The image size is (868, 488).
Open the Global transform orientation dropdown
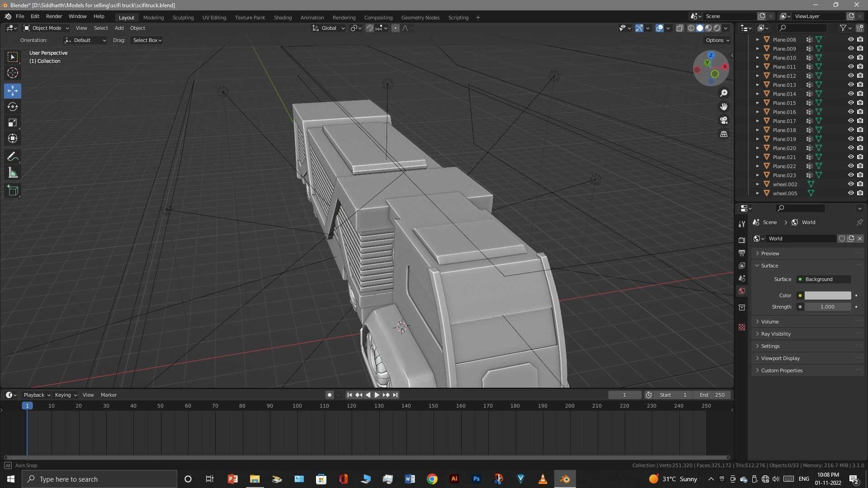(x=329, y=28)
